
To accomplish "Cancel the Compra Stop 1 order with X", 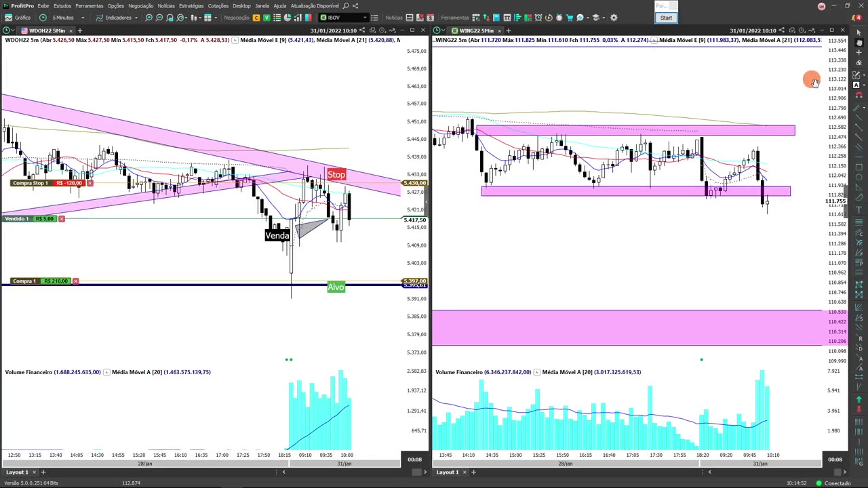I will click(x=90, y=183).
